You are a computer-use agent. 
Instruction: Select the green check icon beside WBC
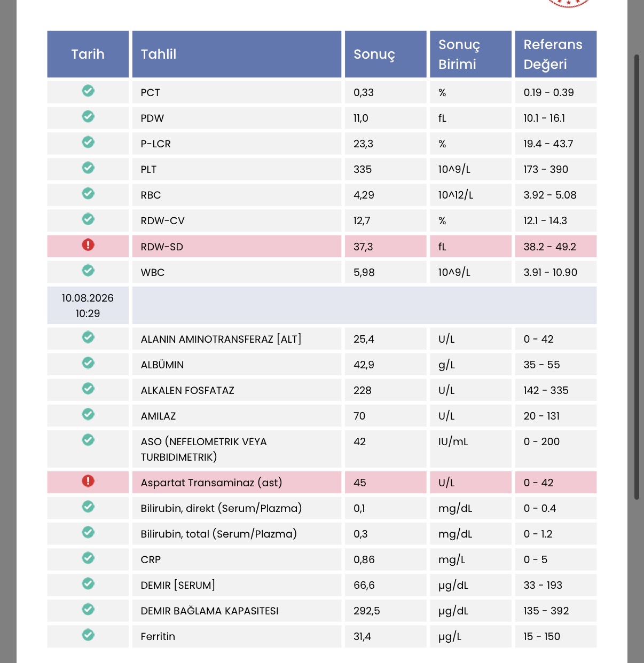[x=88, y=271]
